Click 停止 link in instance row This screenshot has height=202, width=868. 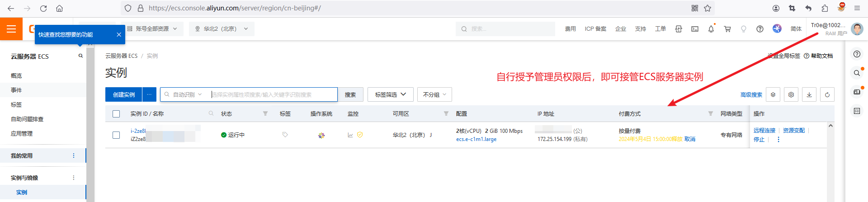coord(759,140)
